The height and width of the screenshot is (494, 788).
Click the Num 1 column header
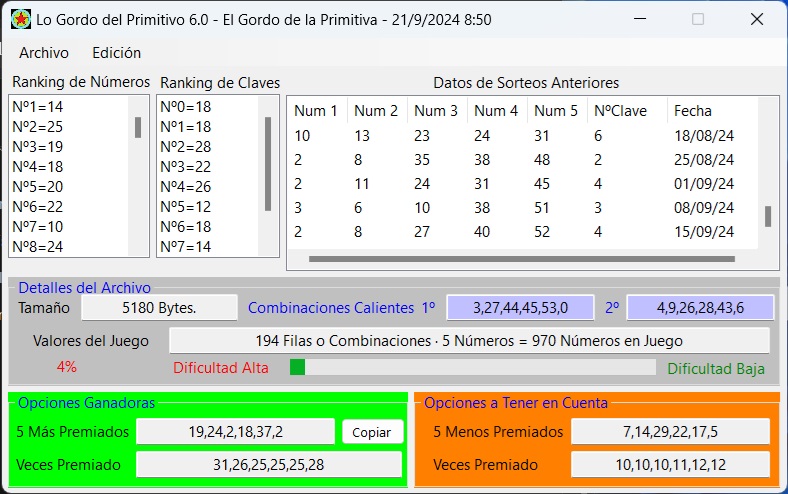coord(316,111)
